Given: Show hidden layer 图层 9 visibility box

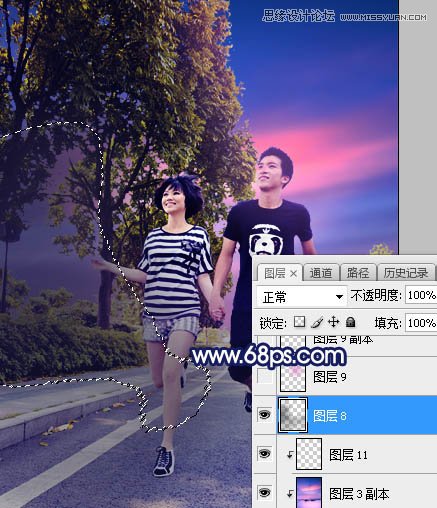Looking at the screenshot, I should [x=264, y=377].
